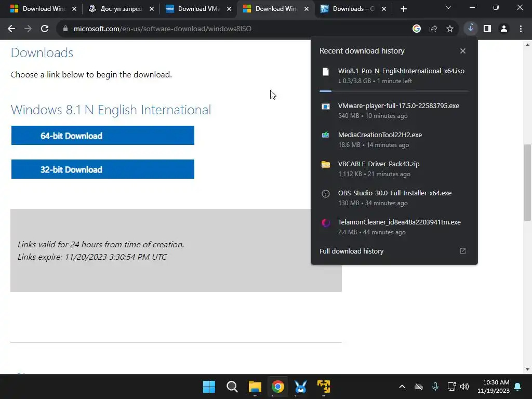Start the 32-bit Download

click(x=103, y=169)
